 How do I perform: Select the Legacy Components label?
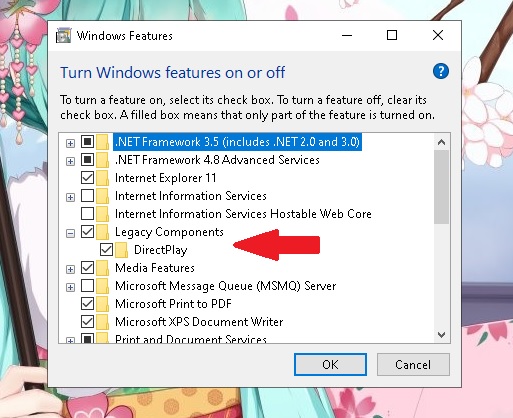(x=169, y=232)
